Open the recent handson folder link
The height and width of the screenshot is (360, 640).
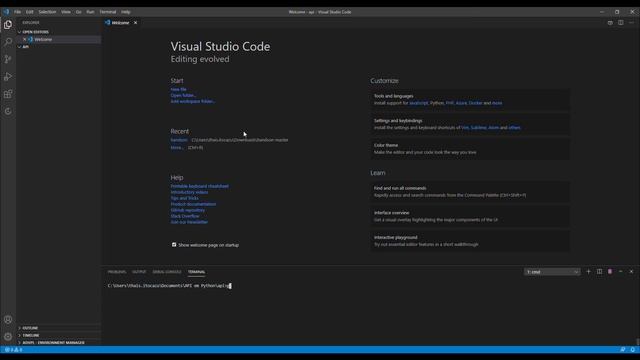coord(179,140)
